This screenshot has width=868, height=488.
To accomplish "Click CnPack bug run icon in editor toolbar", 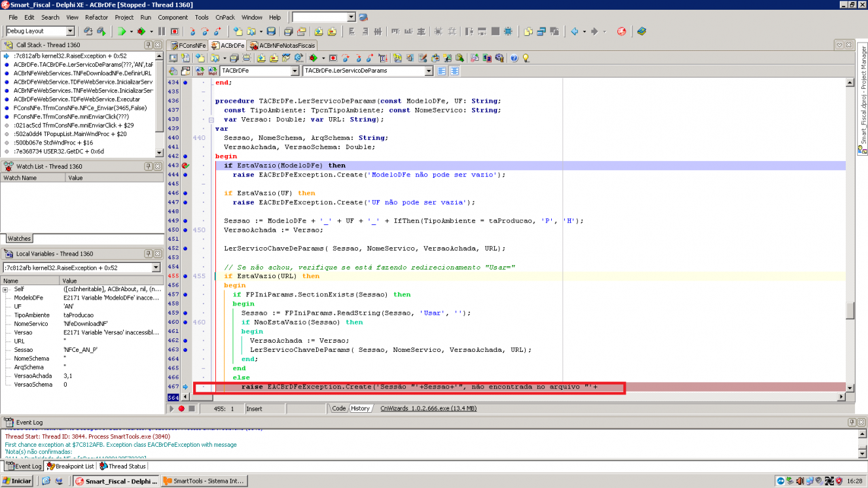I will [x=313, y=58].
